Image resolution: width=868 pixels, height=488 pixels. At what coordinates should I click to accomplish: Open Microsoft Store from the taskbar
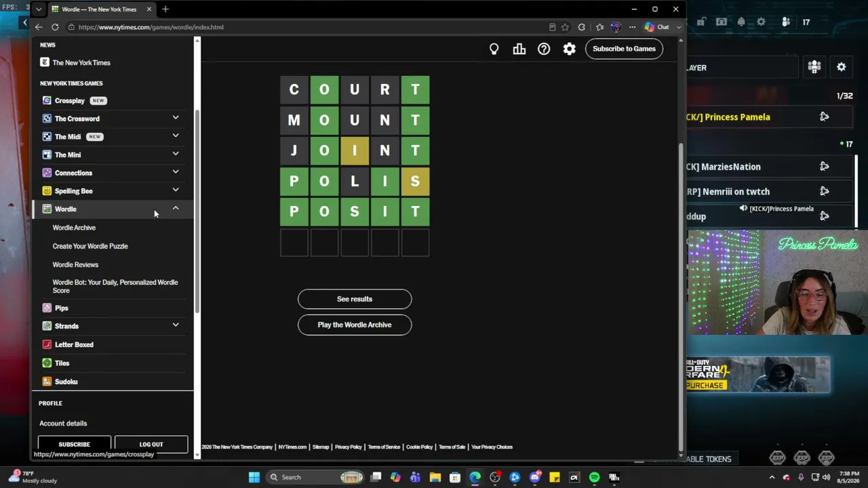coord(455,477)
